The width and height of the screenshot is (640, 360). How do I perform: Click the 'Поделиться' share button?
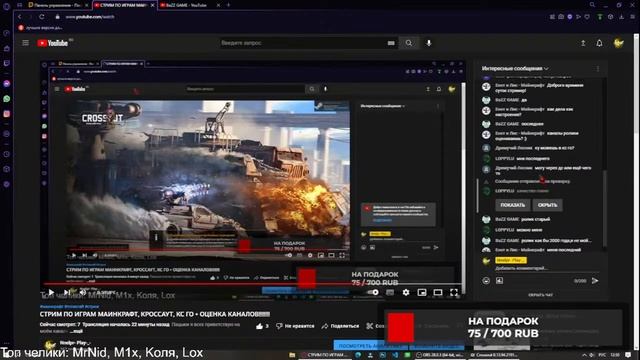coord(340,326)
